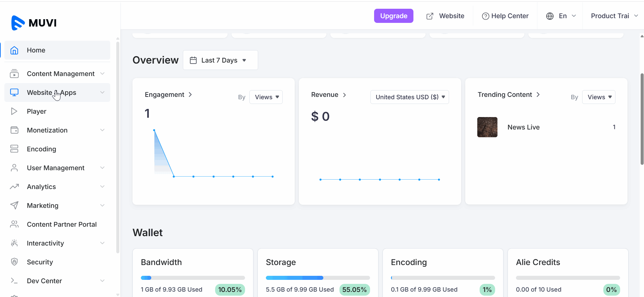Expand the Content Management menu chevron
Screen dimensions: 644x297
click(x=102, y=74)
